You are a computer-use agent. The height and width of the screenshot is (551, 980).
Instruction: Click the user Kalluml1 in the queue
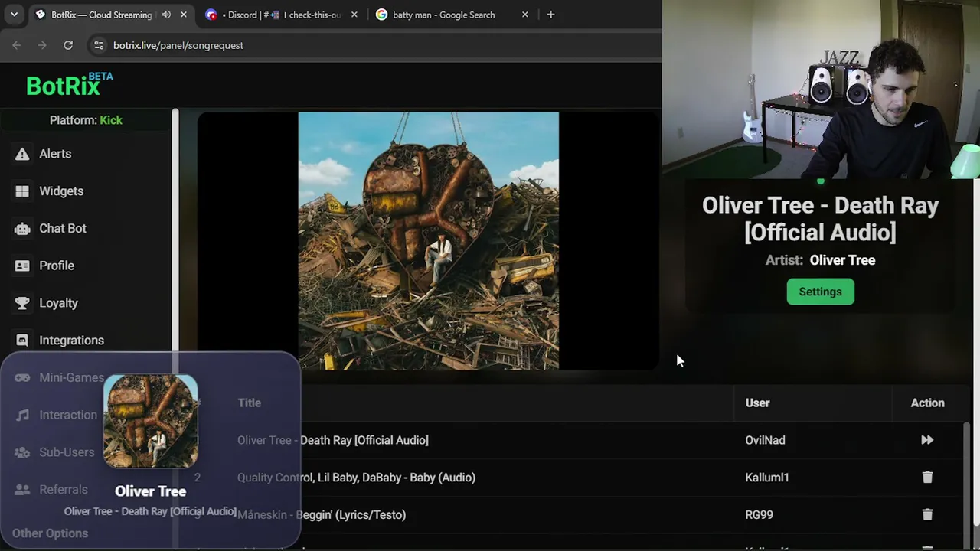766,478
